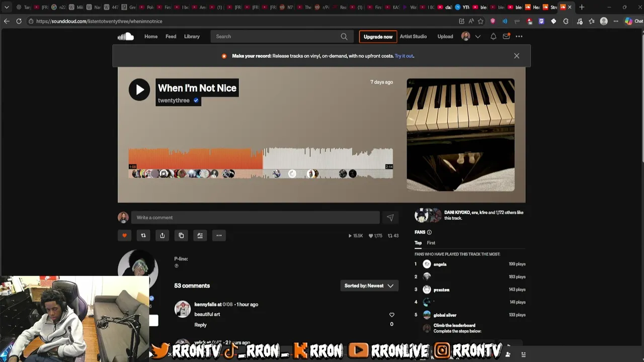Click the search magnifier icon
This screenshot has width=644, height=362.
[x=344, y=36]
